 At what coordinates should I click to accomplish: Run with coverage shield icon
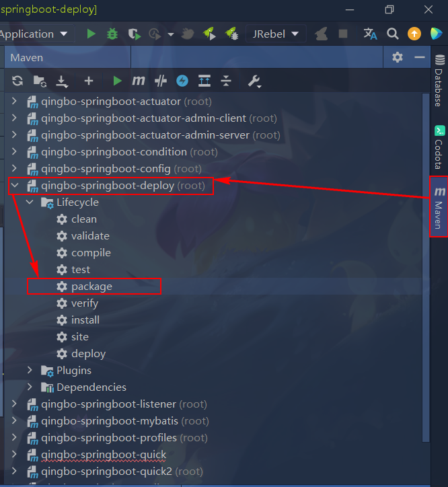pyautogui.click(x=135, y=34)
